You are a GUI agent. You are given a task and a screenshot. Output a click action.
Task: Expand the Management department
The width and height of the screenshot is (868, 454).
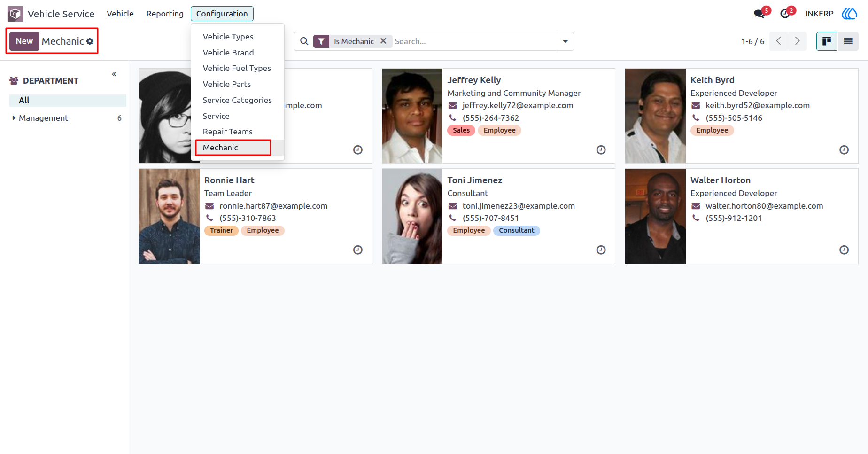(x=14, y=118)
